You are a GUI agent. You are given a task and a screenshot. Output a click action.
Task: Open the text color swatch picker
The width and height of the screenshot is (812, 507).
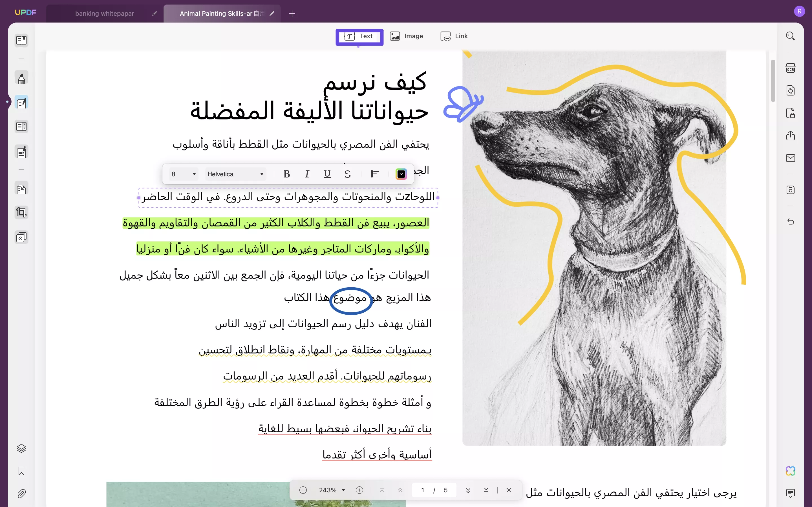tap(401, 174)
